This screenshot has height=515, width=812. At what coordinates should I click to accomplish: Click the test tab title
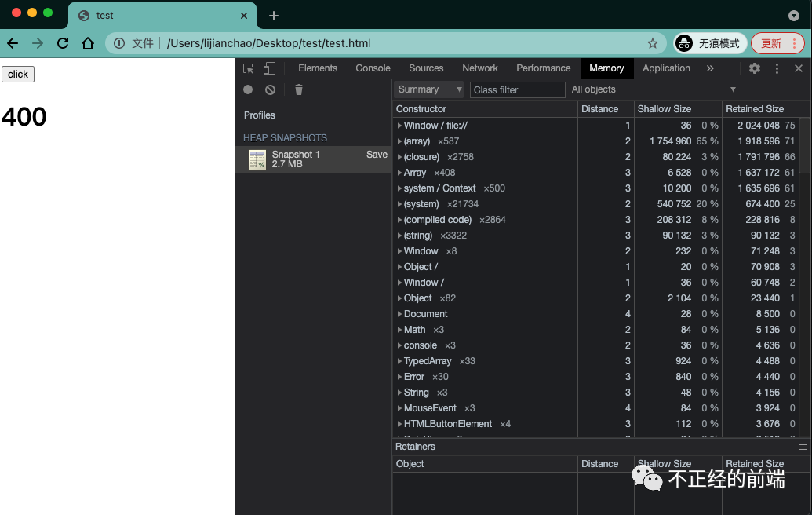point(104,16)
